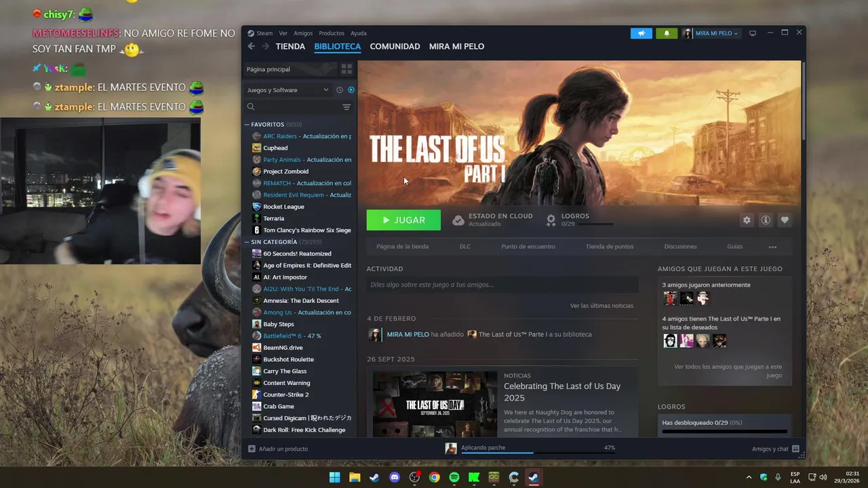The width and height of the screenshot is (868, 488).
Task: Switch library to grid collections view
Action: click(347, 69)
